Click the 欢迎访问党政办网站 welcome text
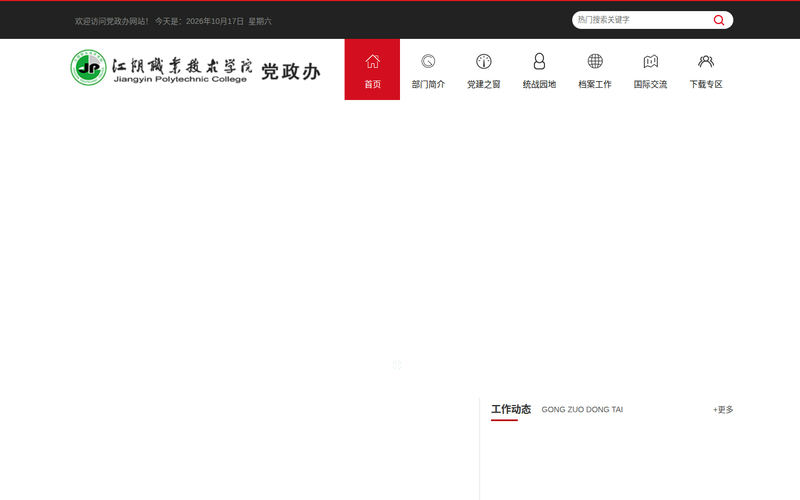The image size is (800, 500). tap(111, 21)
